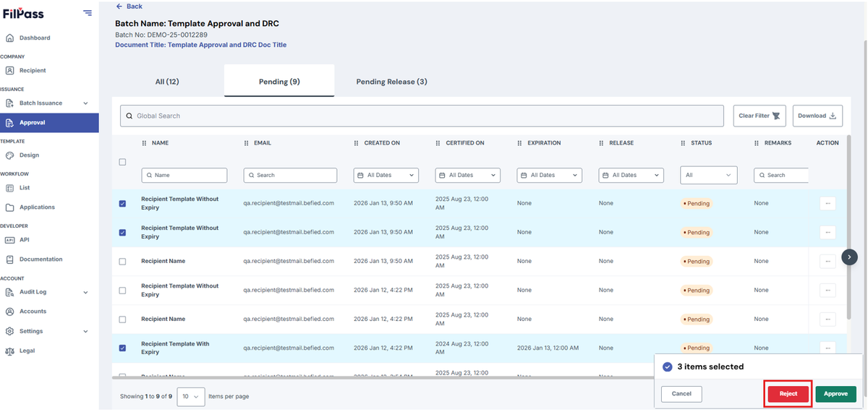
Task: Open Dashboard via its home icon
Action: [10, 38]
